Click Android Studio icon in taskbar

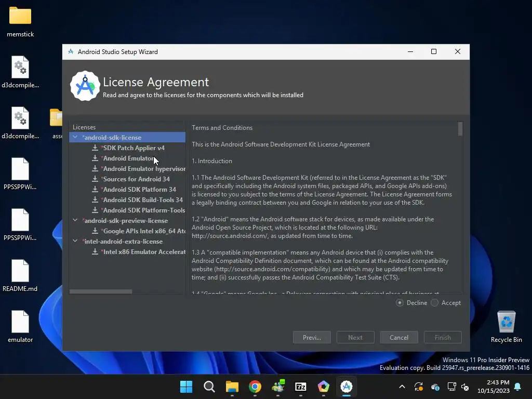pos(347,387)
